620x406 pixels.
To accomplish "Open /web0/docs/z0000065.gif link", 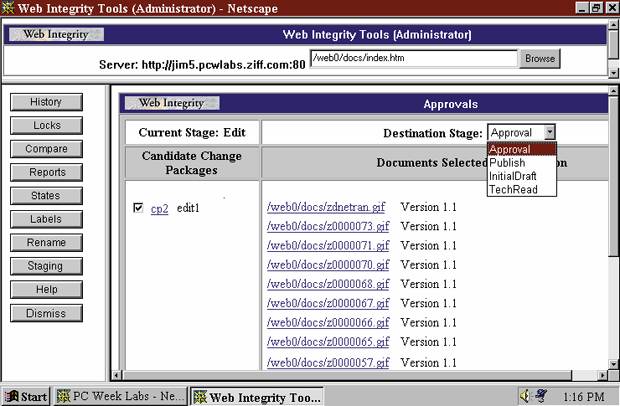I will pos(328,342).
